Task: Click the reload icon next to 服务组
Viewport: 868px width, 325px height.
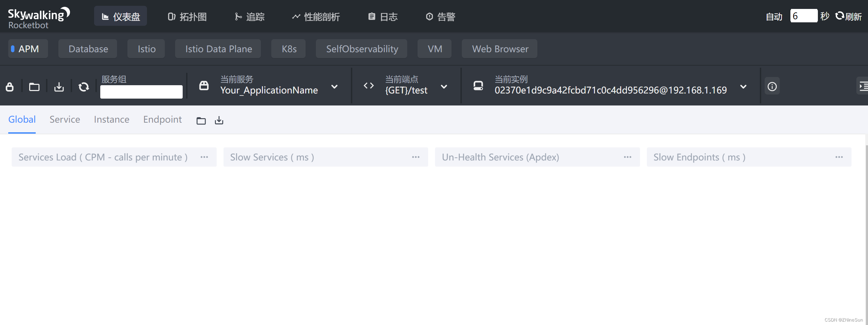Action: pyautogui.click(x=84, y=87)
